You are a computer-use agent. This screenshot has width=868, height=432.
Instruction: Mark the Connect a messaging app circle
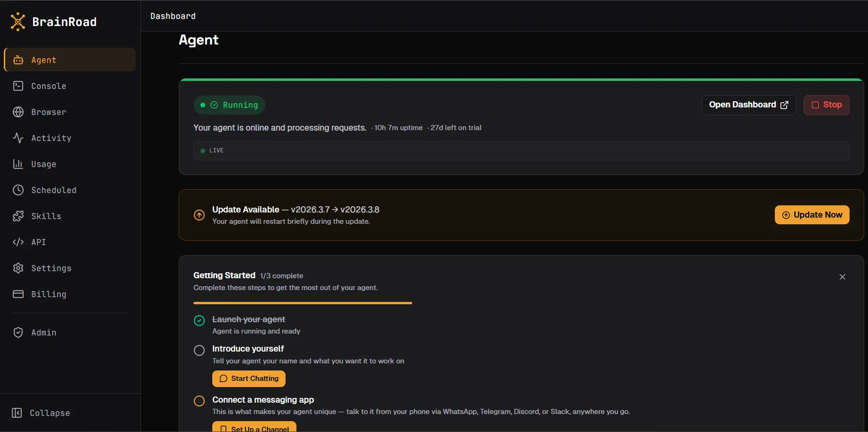point(200,401)
